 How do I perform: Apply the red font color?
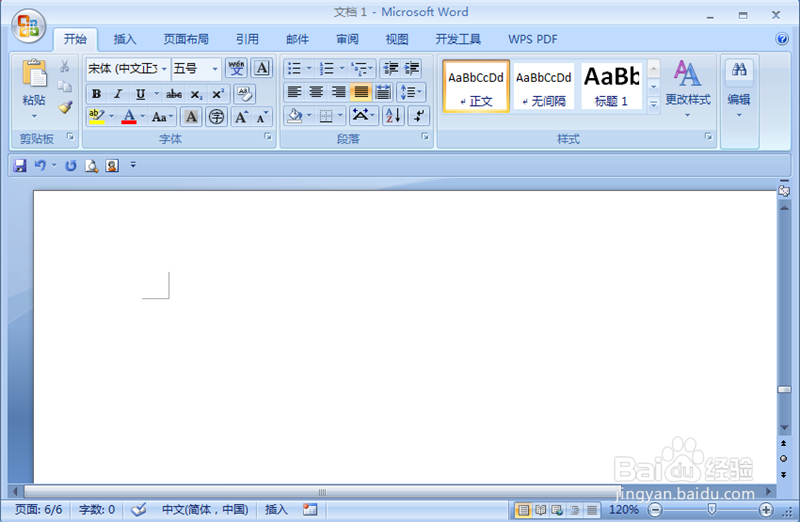coord(129,117)
